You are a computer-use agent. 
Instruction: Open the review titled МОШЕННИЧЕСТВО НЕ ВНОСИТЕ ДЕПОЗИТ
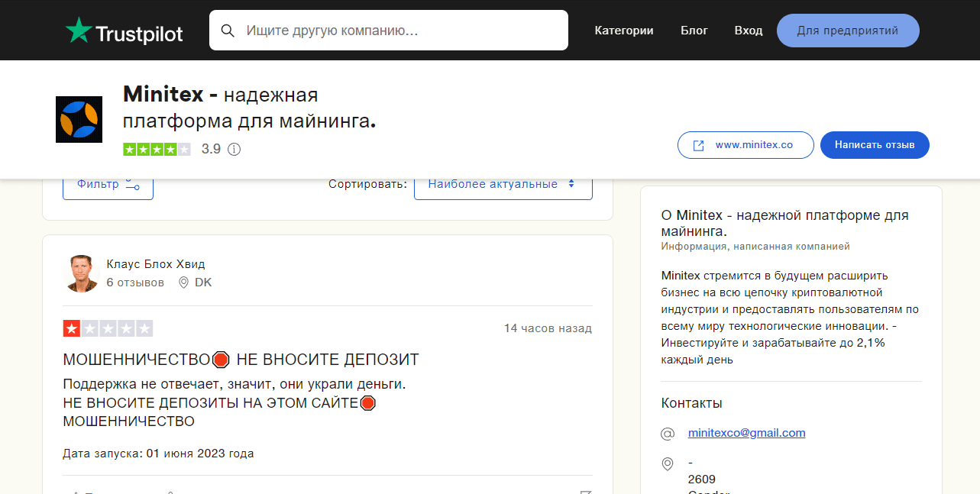241,360
